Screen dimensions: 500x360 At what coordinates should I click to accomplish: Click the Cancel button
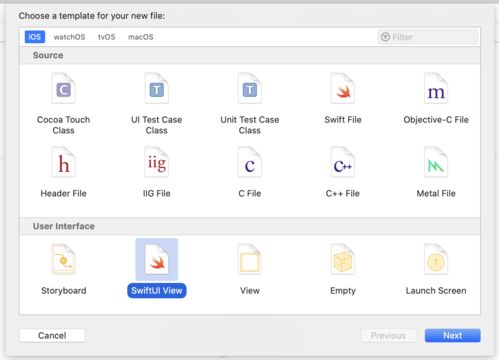52,335
